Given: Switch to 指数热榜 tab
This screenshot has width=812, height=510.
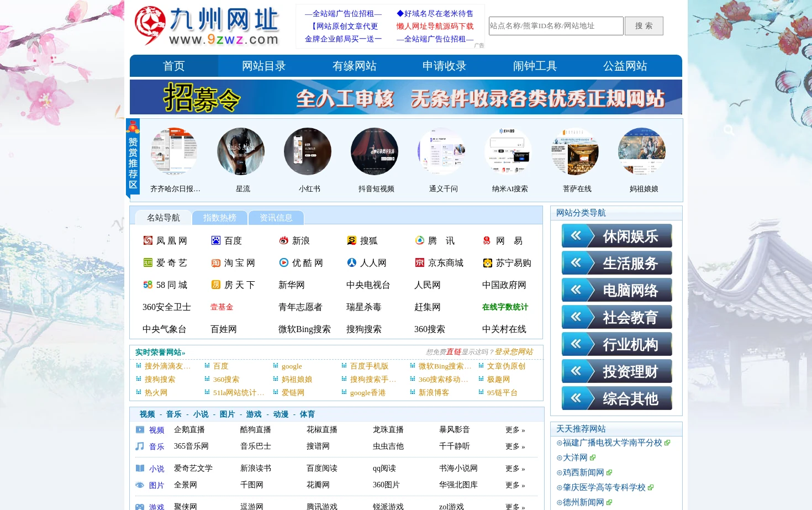Looking at the screenshot, I should tap(220, 218).
